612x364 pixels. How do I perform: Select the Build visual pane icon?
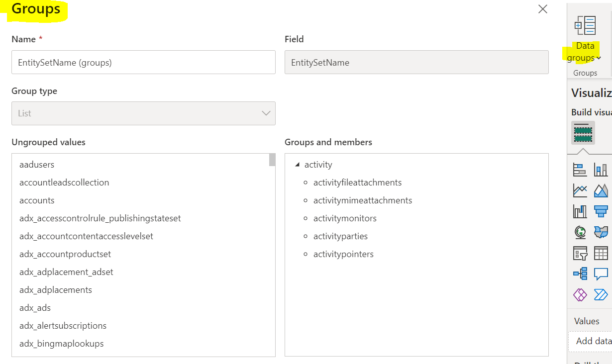point(583,133)
